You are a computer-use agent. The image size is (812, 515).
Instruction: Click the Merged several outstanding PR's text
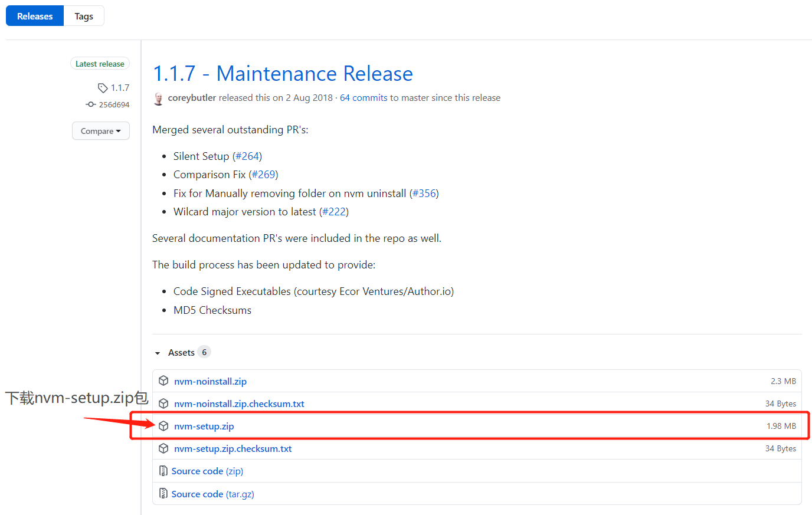(230, 130)
